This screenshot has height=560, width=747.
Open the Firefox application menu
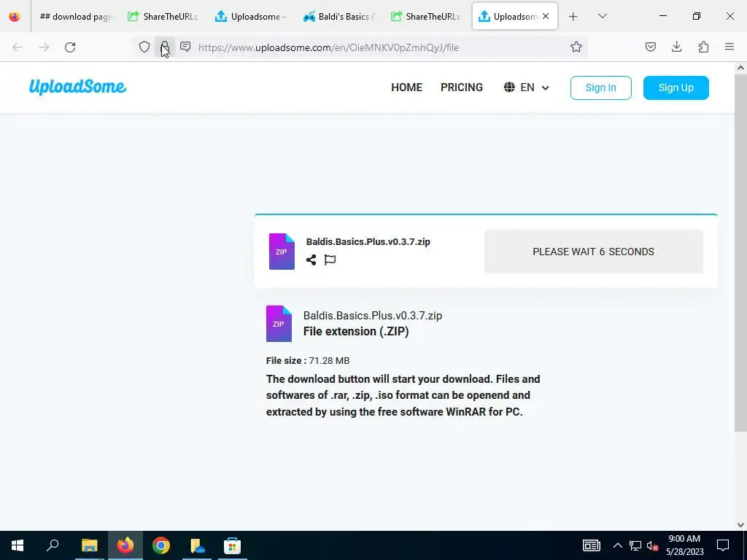[729, 47]
